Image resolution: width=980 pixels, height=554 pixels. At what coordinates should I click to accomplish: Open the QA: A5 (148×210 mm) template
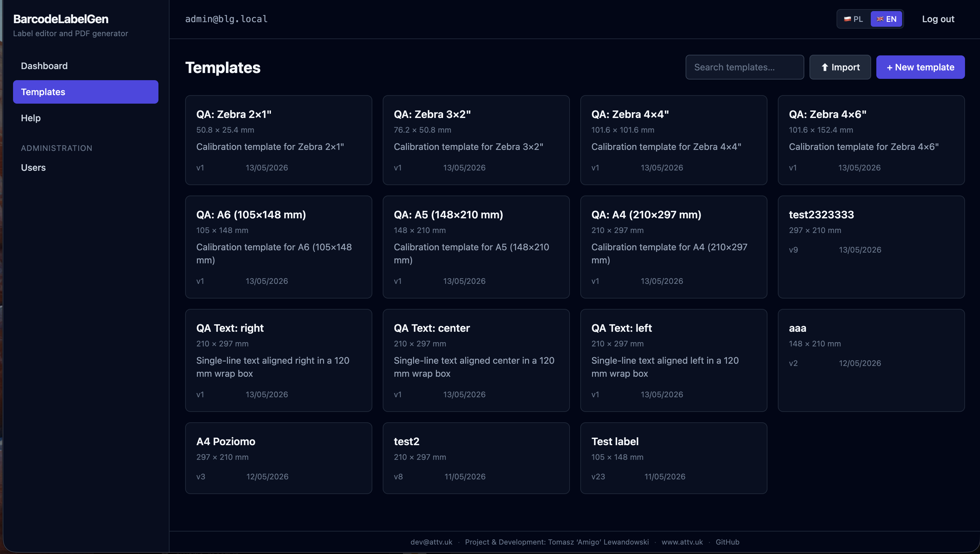tap(476, 247)
